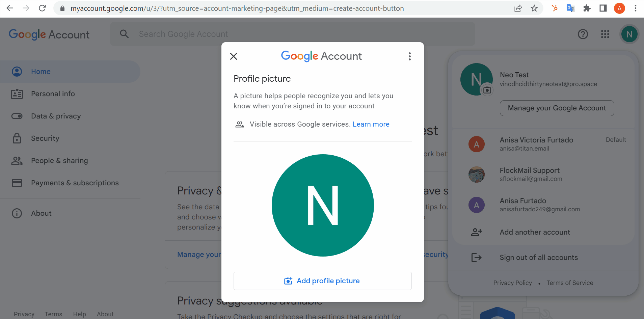Click the share page icon in address bar
644x319 pixels.
point(518,8)
